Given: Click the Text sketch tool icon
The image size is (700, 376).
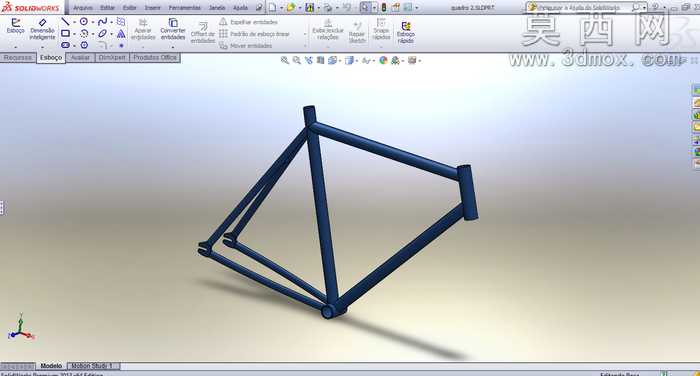Looking at the screenshot, I should click(x=121, y=33).
